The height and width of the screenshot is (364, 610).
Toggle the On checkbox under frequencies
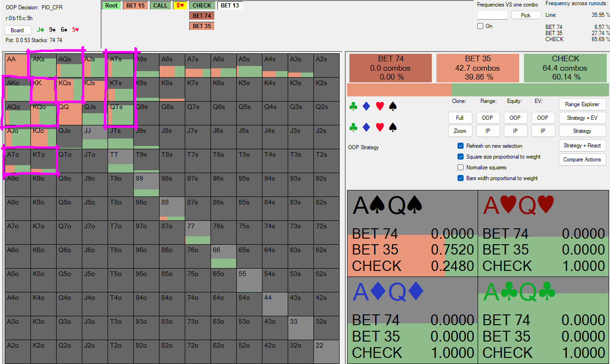click(x=480, y=26)
